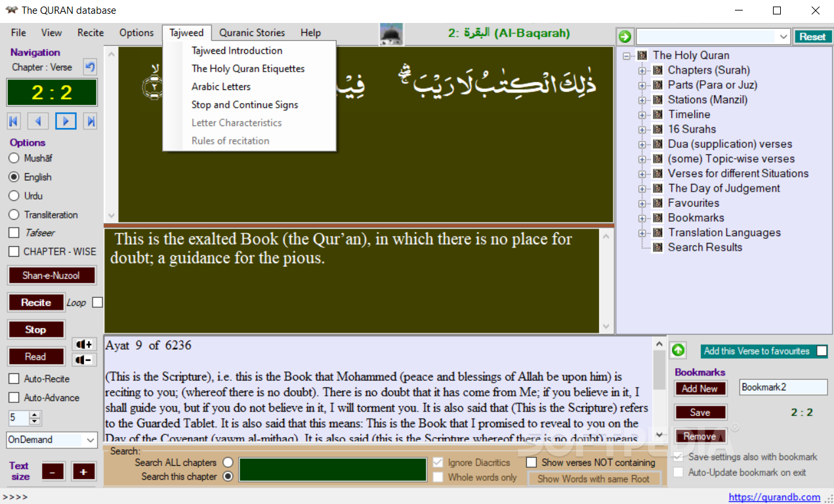Enable Auto-Advance checkbox
834x504 pixels.
[x=14, y=398]
